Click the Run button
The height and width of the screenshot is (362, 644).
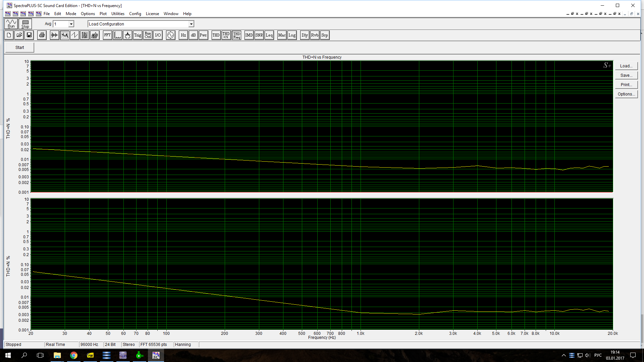pyautogui.click(x=11, y=24)
